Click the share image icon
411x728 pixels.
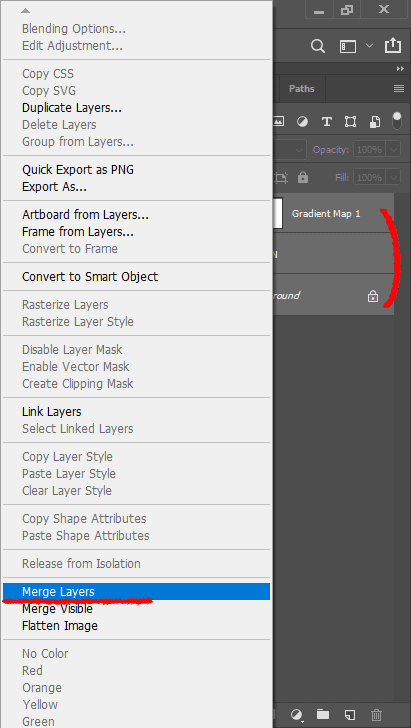[x=392, y=45]
